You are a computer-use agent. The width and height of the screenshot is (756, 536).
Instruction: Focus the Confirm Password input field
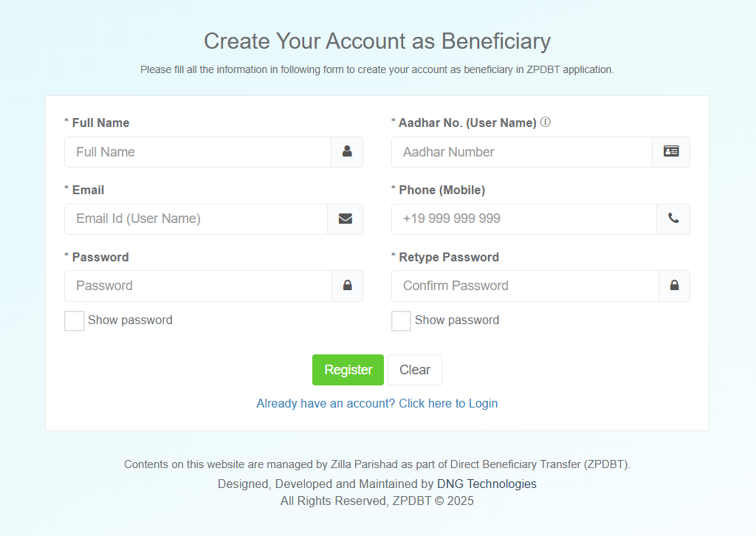click(525, 286)
